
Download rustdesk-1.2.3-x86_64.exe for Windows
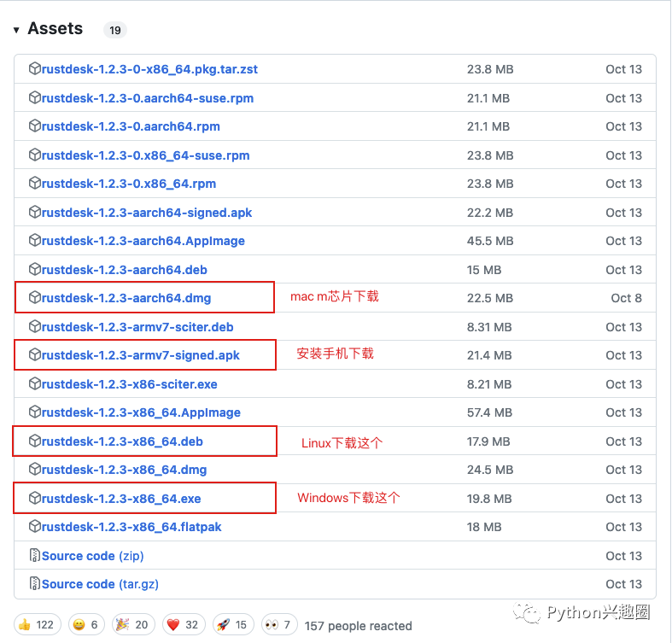pyautogui.click(x=121, y=499)
